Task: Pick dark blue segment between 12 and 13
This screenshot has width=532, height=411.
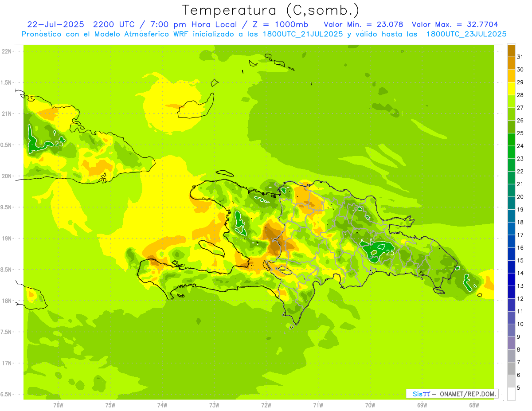Action: pos(511,292)
